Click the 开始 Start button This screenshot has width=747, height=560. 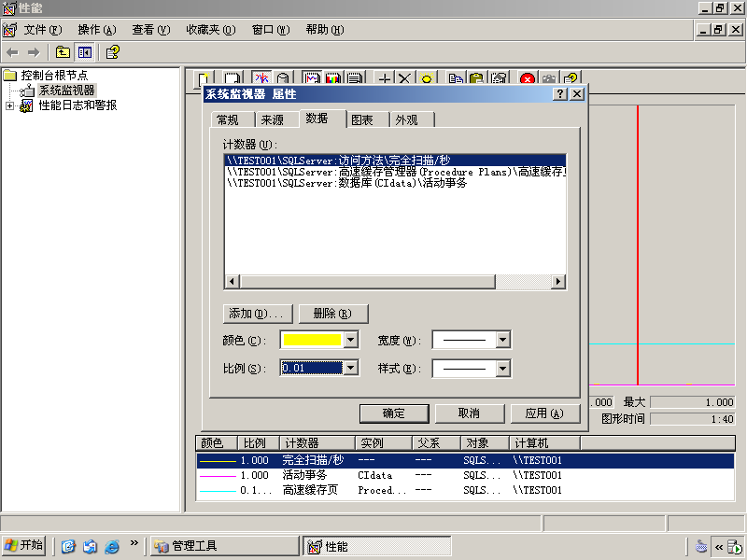[x=24, y=545]
